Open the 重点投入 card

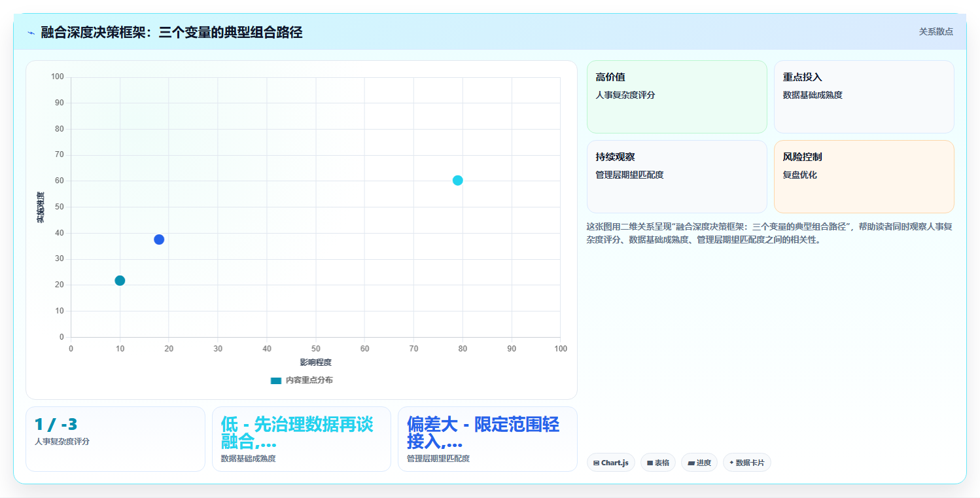pyautogui.click(x=864, y=97)
